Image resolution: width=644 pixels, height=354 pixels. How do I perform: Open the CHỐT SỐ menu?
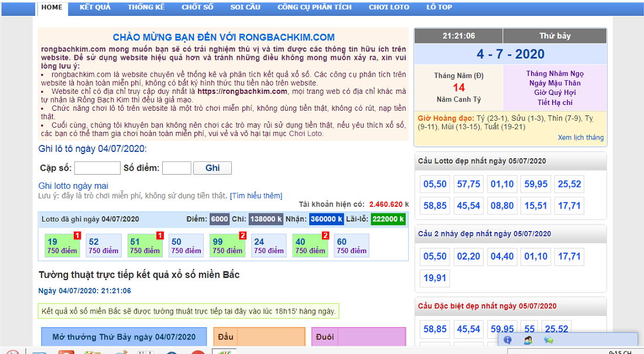(197, 8)
